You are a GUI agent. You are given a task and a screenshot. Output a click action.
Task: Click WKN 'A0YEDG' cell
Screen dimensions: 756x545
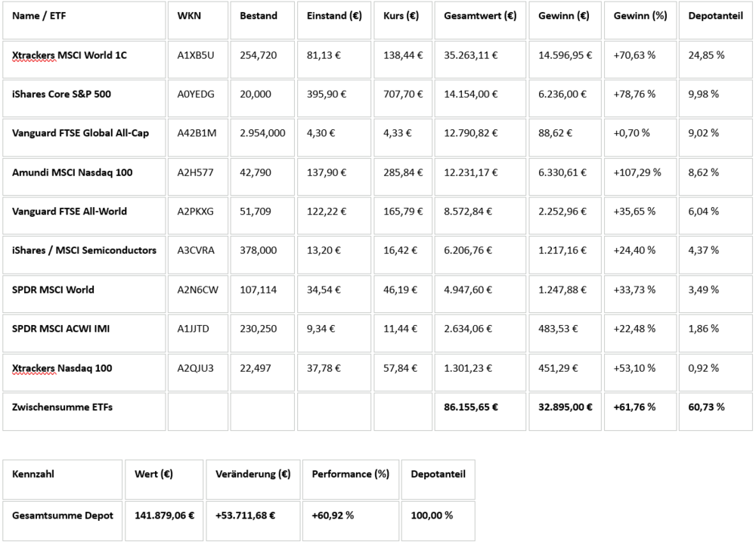tap(197, 99)
